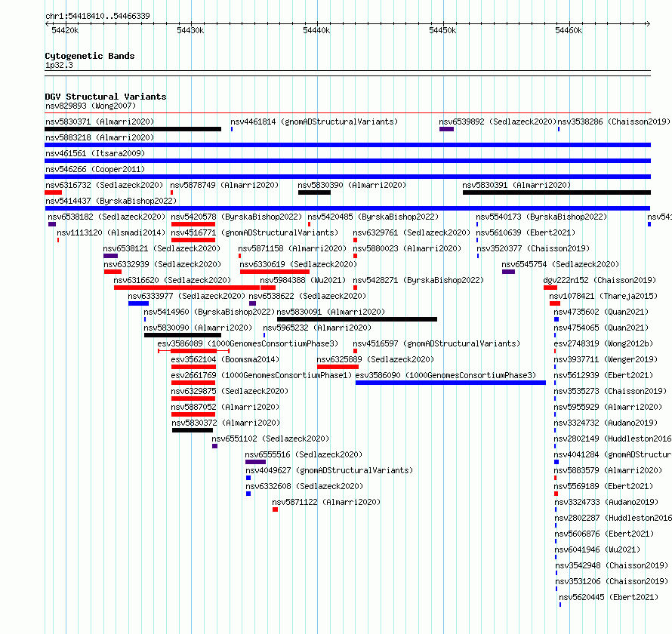Click nsv6329761 (Sedlazeck2020) label
This screenshot has height=634, width=672.
pos(412,232)
